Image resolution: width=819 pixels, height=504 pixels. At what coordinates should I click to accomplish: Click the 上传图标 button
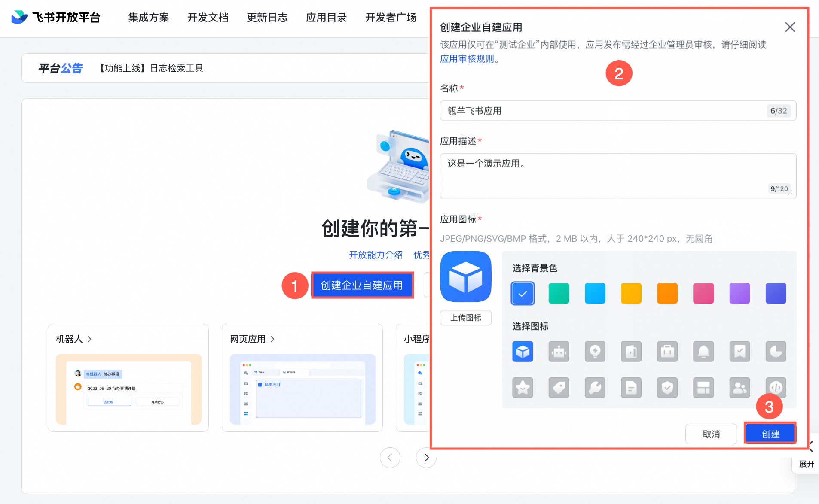tap(466, 318)
